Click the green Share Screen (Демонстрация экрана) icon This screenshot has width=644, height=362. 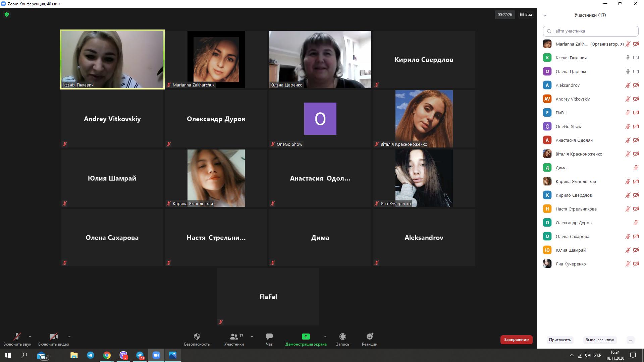tap(306, 337)
